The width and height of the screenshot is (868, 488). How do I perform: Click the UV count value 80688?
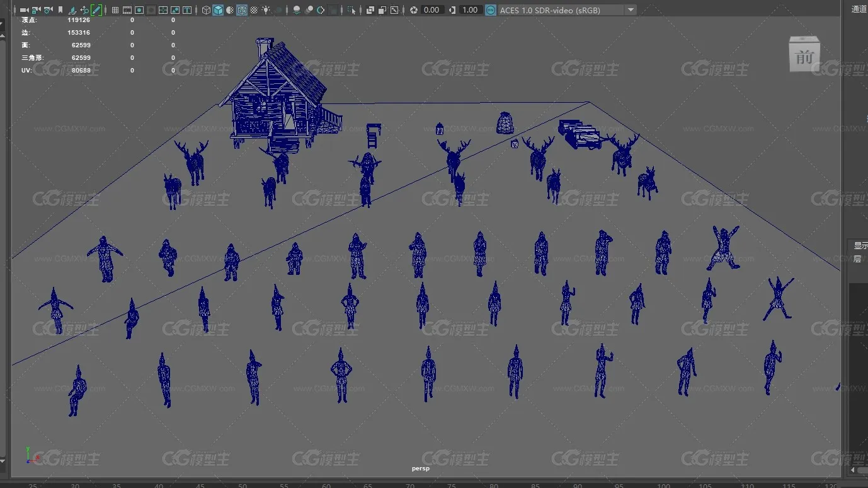coord(81,71)
